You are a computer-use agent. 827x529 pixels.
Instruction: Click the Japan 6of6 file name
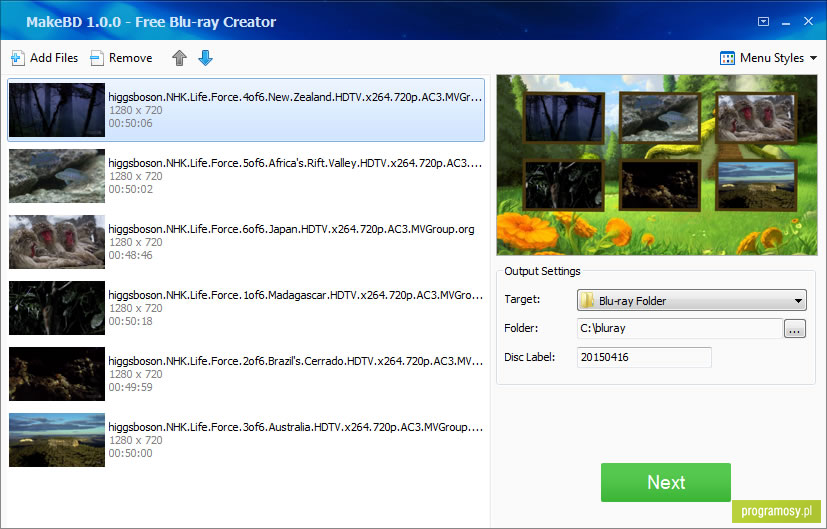point(291,229)
